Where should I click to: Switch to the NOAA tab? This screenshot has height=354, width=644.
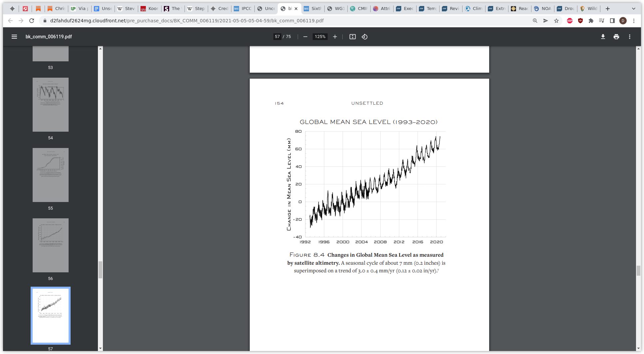click(x=542, y=9)
